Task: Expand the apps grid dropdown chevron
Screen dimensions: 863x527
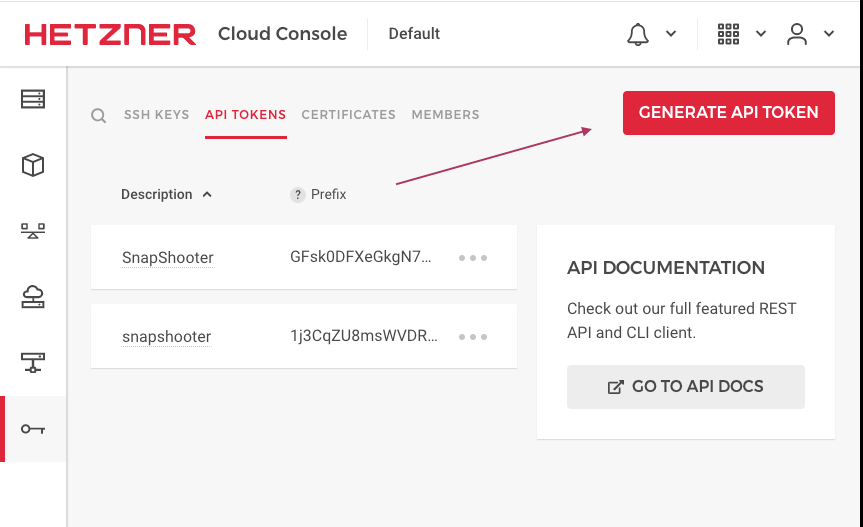Action: pyautogui.click(x=761, y=34)
